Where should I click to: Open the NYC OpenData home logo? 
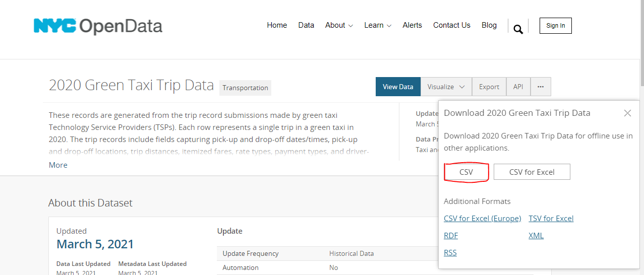98,26
